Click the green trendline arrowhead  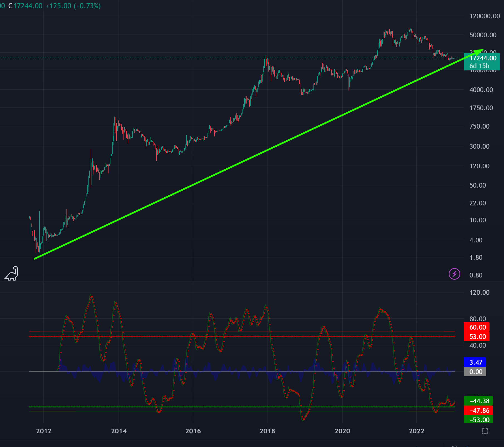[x=479, y=51]
